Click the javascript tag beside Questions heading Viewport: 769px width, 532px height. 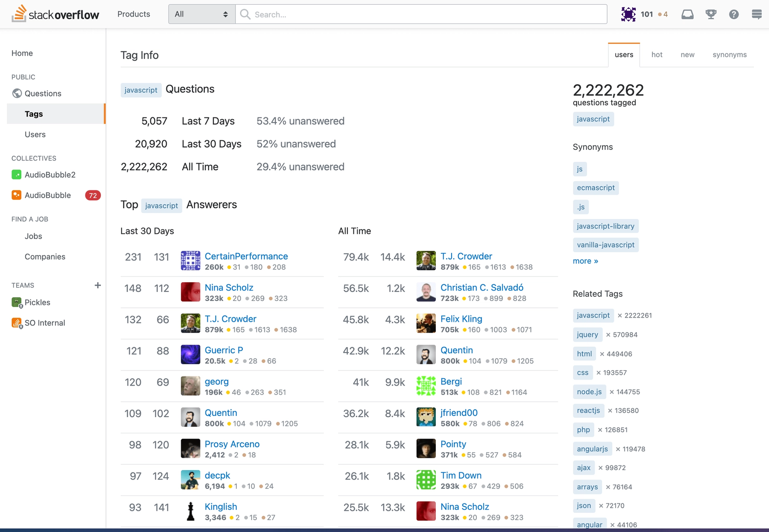pyautogui.click(x=141, y=90)
